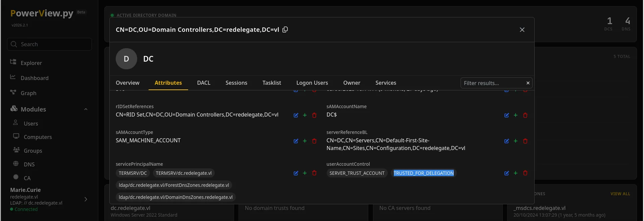Delete the servicePrincipalName attribute

pos(314,173)
